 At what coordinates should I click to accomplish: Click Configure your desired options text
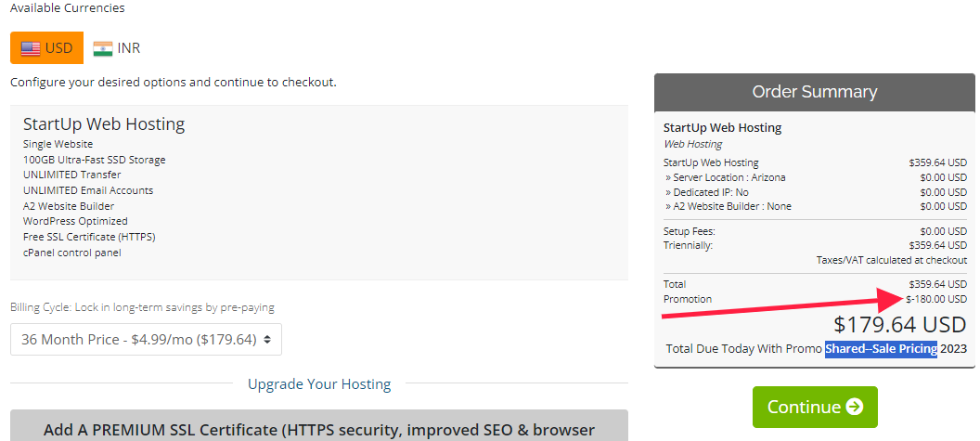(174, 82)
